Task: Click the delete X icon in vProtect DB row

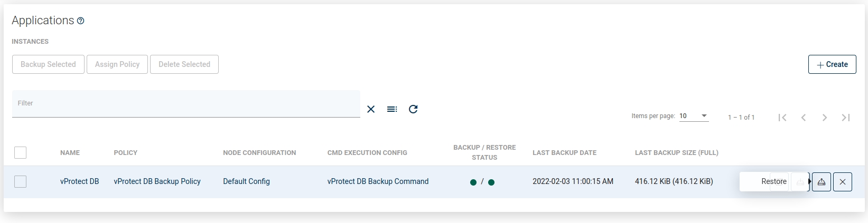Action: point(843,182)
